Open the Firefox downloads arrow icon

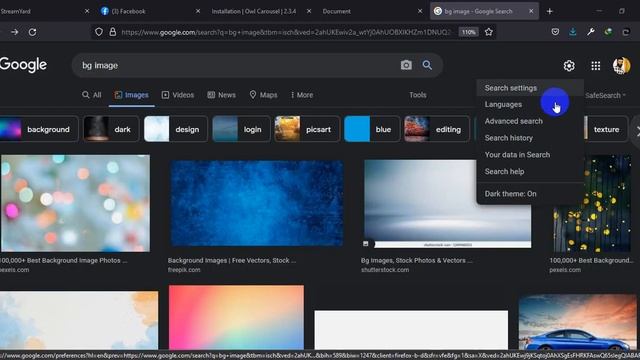(573, 32)
